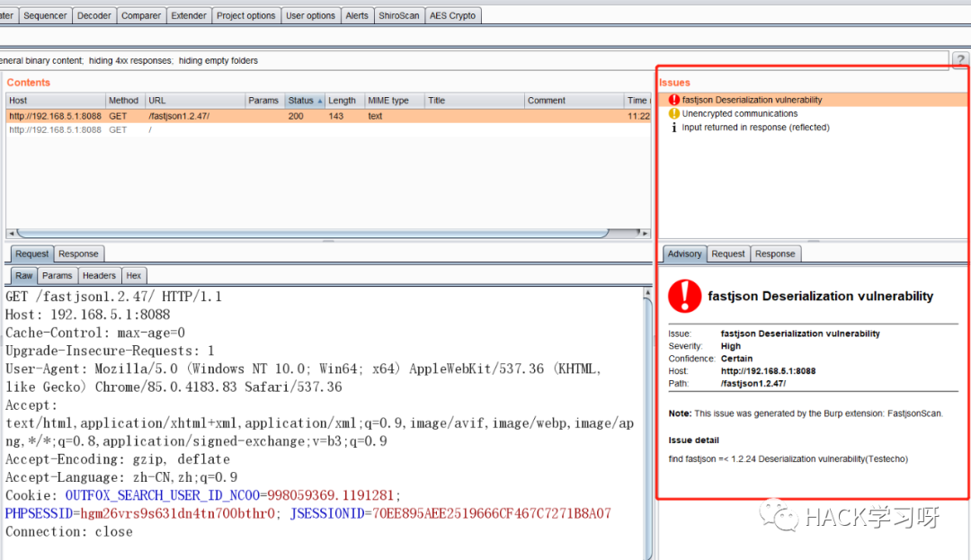This screenshot has height=560, width=971.
Task: Click the left arrow of contents scrollbar
Action: [11, 234]
